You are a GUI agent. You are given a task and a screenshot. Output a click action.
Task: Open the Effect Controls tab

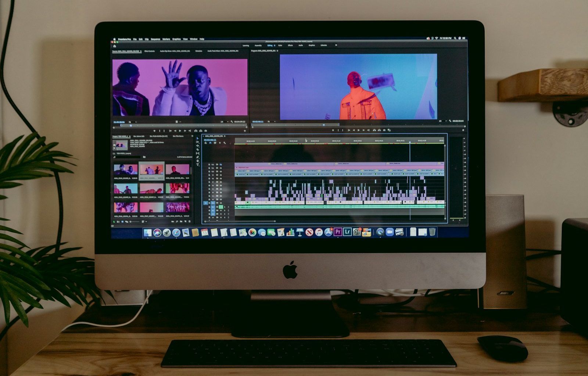(x=150, y=51)
